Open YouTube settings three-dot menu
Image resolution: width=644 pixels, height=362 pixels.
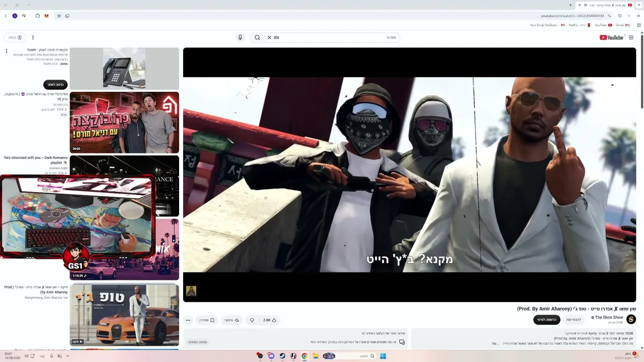(33, 38)
